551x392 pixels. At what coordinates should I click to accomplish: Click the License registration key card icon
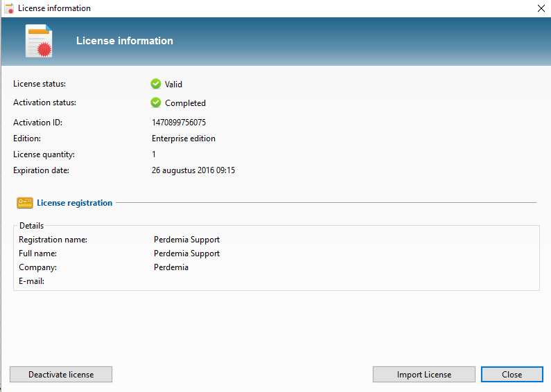pos(25,203)
